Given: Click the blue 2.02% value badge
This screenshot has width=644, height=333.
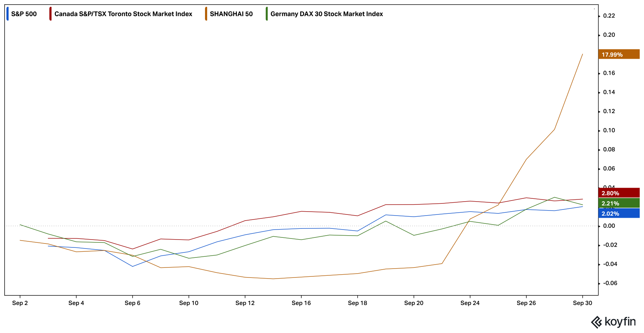Looking at the screenshot, I should tap(618, 213).
